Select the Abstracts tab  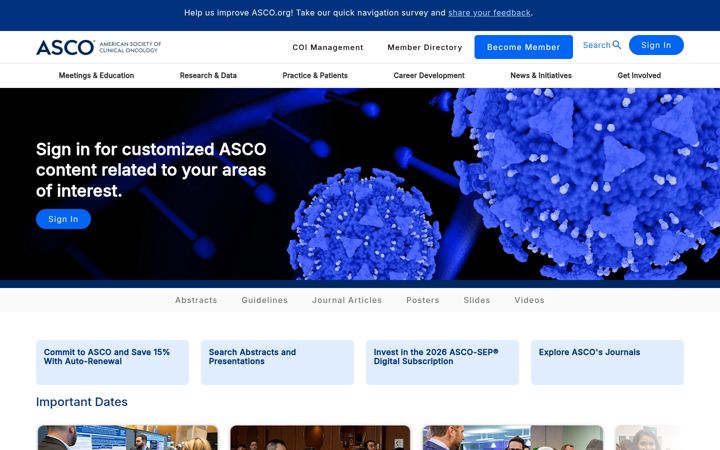tap(196, 300)
